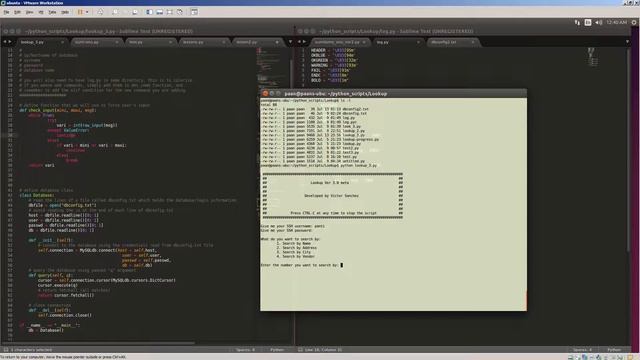The height and width of the screenshot is (360, 640).
Task: Click the right Sublime minimap
Action: click(x=592, y=56)
